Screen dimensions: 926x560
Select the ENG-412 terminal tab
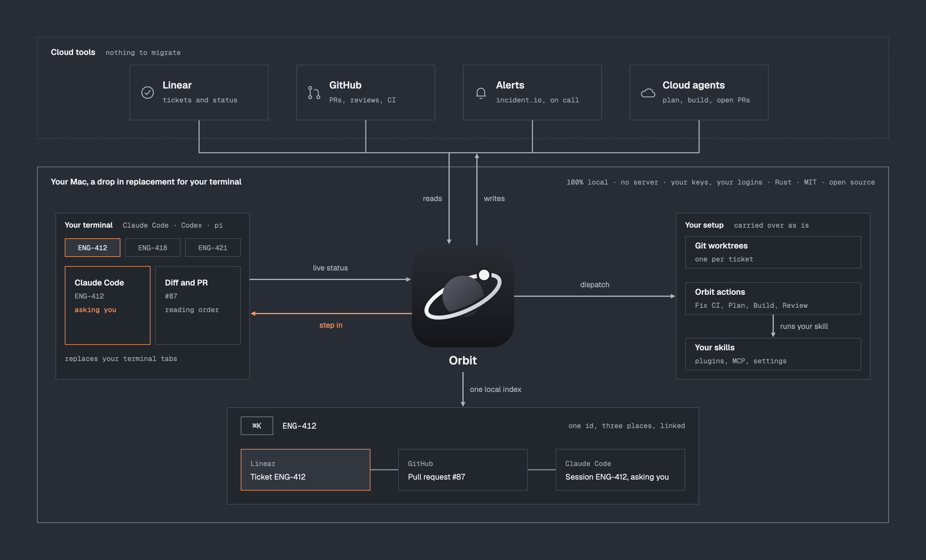[92, 248]
